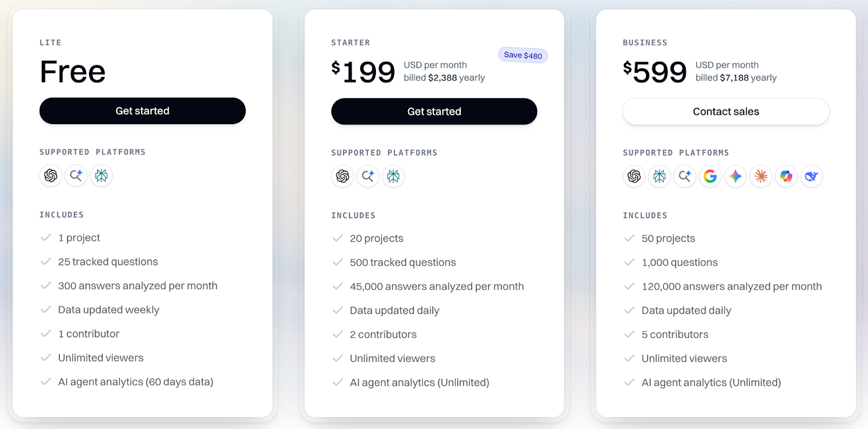Click the checkmark beside 20 projects
868x429 pixels.
click(337, 238)
